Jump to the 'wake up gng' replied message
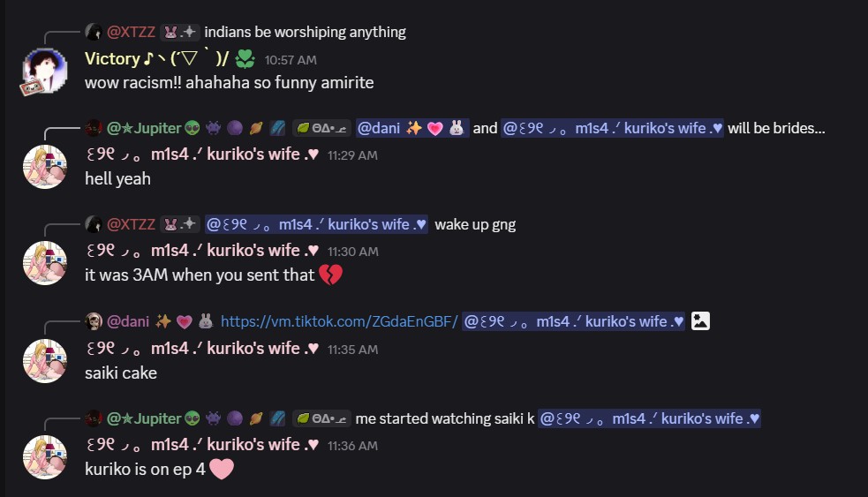This screenshot has height=497, width=868. click(x=475, y=225)
